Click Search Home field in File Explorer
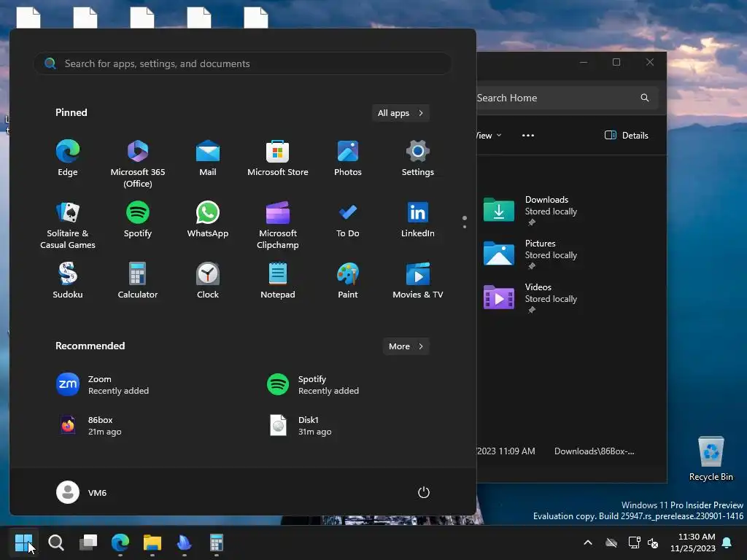 click(567, 98)
